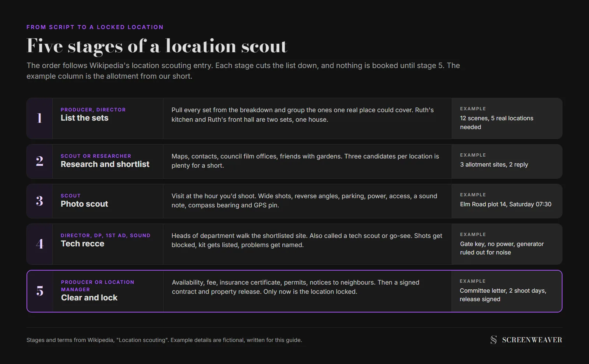Click the intro paragraph "The order follows Wikipedia's"
This screenshot has width=589, height=364.
tap(243, 71)
